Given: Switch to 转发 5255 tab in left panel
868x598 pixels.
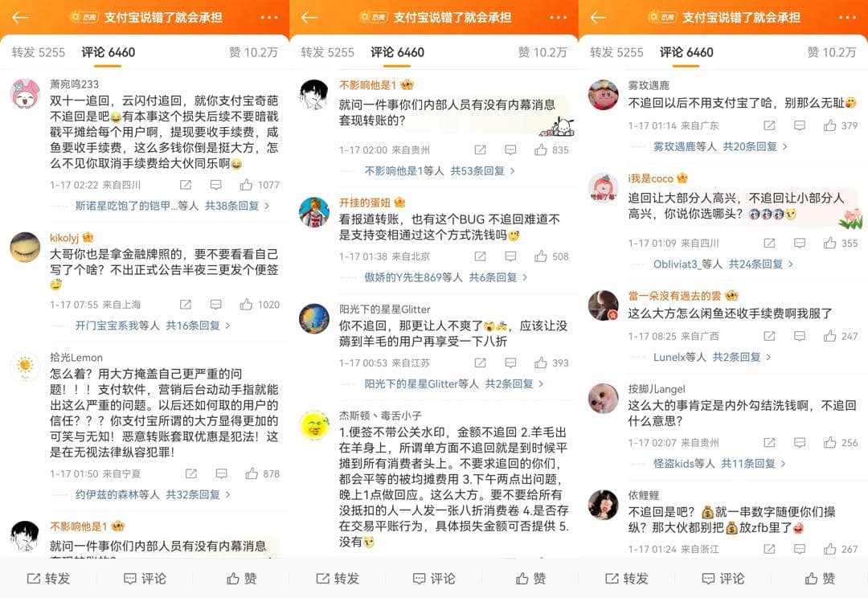Looking at the screenshot, I should click(39, 52).
